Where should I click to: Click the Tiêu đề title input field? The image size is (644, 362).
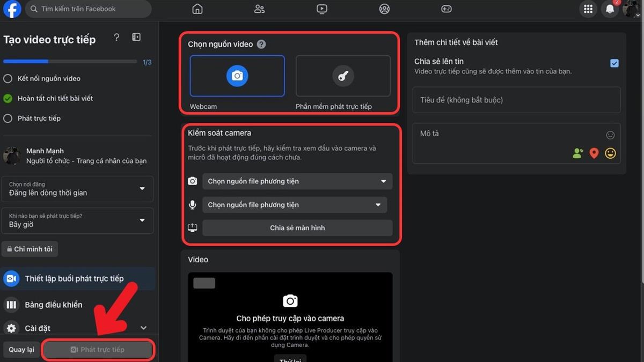click(x=516, y=100)
